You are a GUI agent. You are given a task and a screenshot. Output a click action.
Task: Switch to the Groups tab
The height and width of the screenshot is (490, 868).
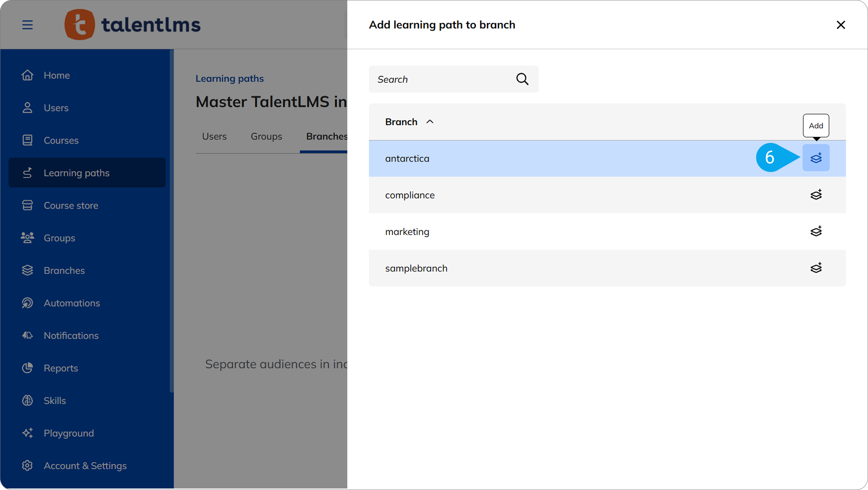coord(266,136)
